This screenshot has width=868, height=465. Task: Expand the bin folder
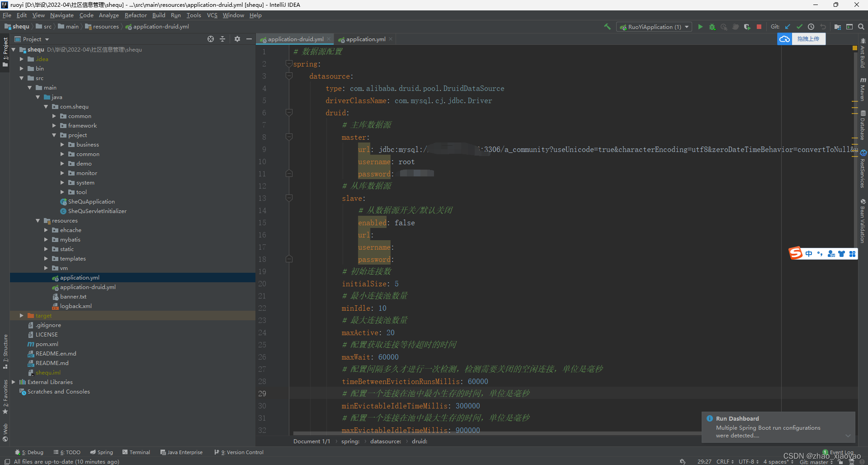click(21, 69)
